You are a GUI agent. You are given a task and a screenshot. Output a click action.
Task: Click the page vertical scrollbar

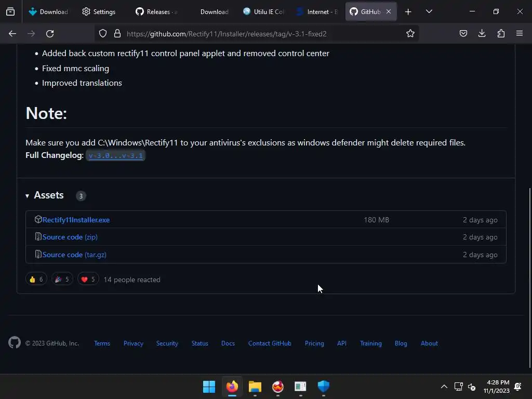point(529,277)
